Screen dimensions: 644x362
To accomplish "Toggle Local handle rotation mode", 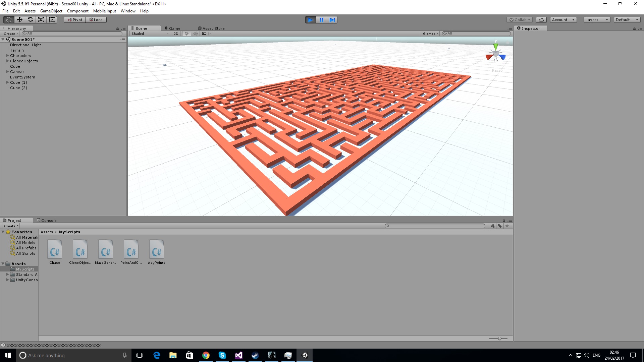I will point(96,20).
